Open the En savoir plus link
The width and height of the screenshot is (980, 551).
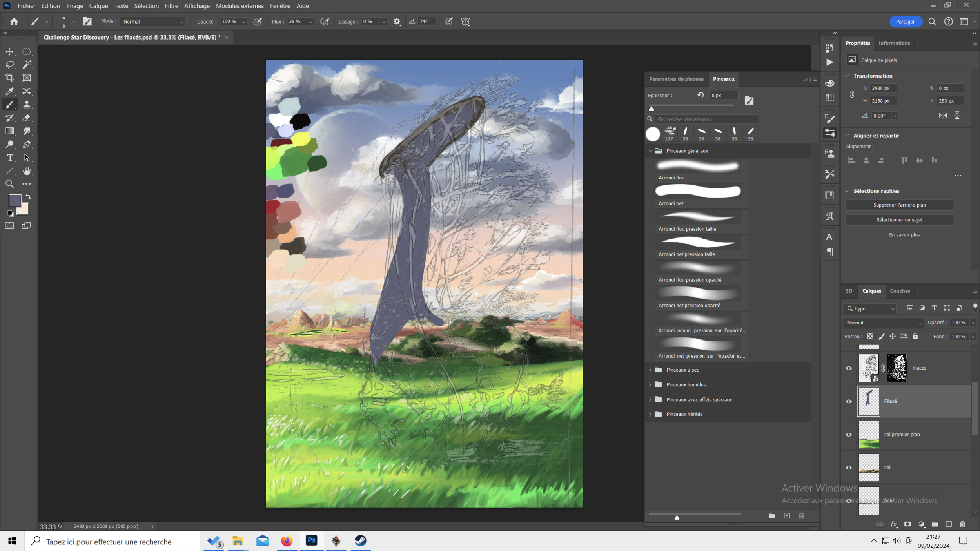tap(904, 235)
